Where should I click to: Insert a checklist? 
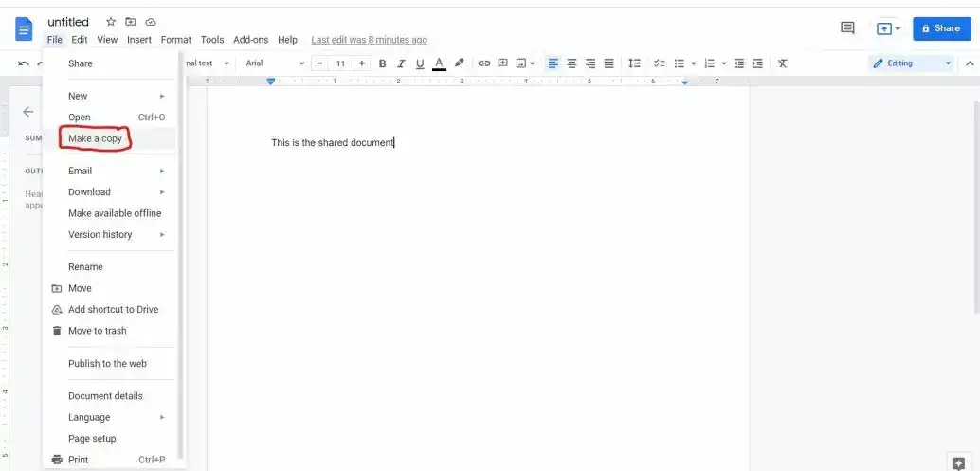(x=660, y=63)
